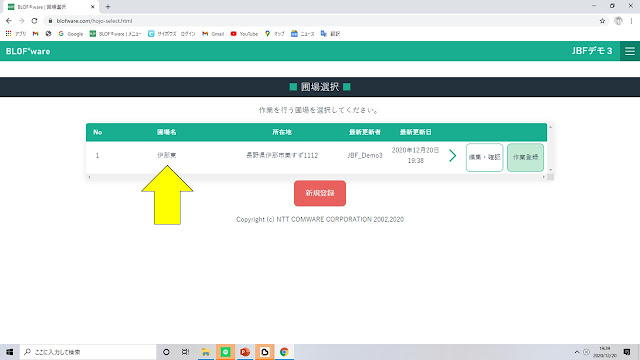Click the table's vertical scrollbar down arrow
The height and width of the screenshot is (360, 640).
click(x=550, y=170)
